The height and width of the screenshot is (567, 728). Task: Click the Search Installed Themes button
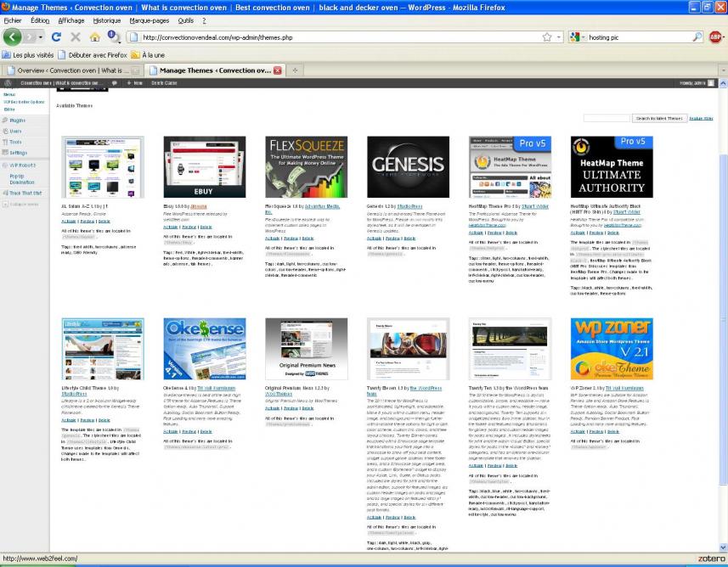[x=659, y=119]
